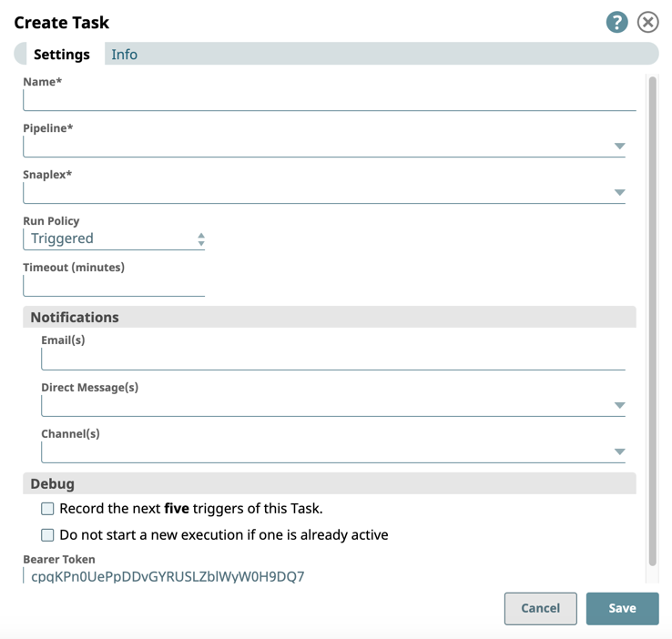Click the vertical scrollbar of settings panel
The image size is (672, 639).
point(652,319)
